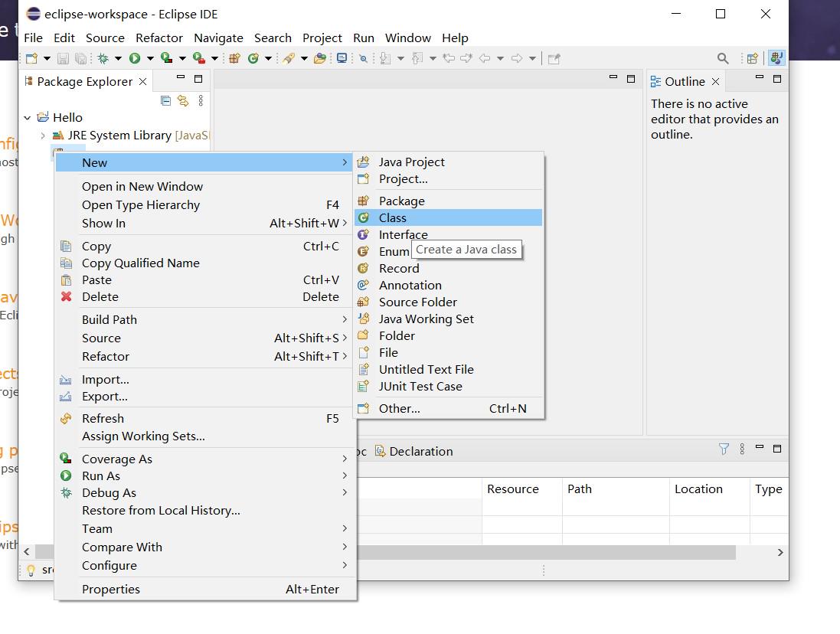The image size is (840, 634).
Task: Click the green Run button in toolbar
Action: coord(135,58)
